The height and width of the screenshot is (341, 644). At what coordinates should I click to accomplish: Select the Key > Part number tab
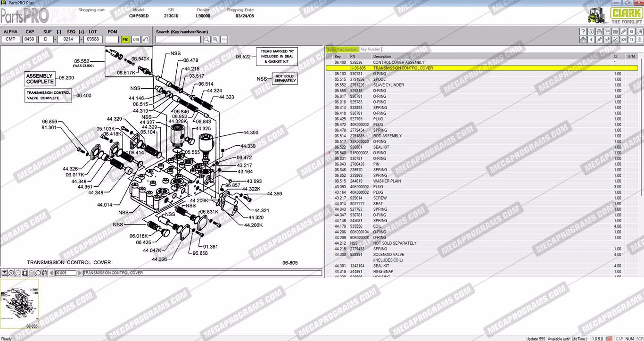pyautogui.click(x=342, y=49)
